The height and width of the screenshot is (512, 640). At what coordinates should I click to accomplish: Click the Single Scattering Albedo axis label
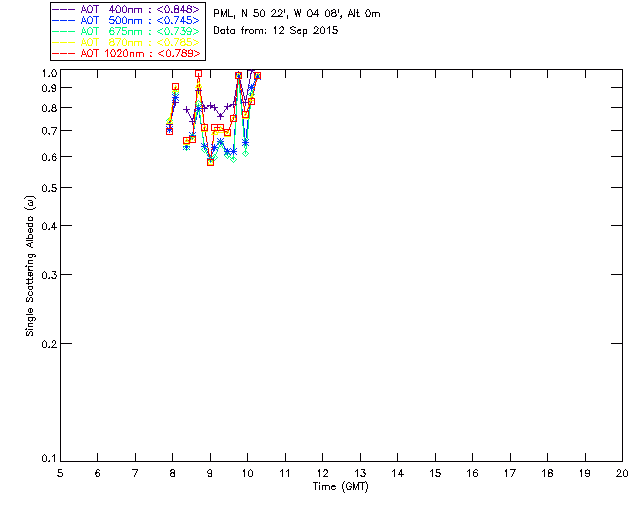click(30, 265)
